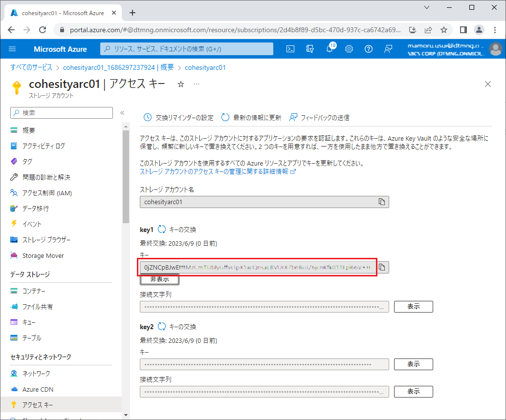Go to cohesityarc01_1686297237924 概要 breadcrumb
The height and width of the screenshot is (420, 506).
[118, 67]
